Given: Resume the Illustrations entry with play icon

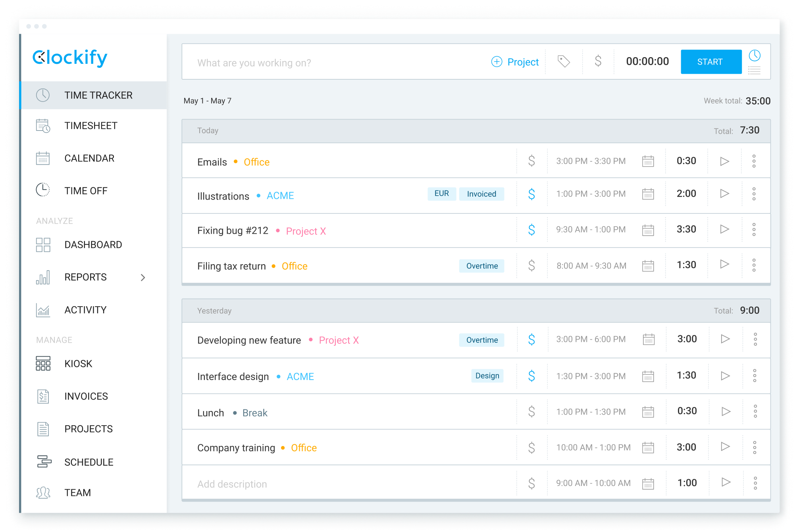Looking at the screenshot, I should pyautogui.click(x=724, y=194).
